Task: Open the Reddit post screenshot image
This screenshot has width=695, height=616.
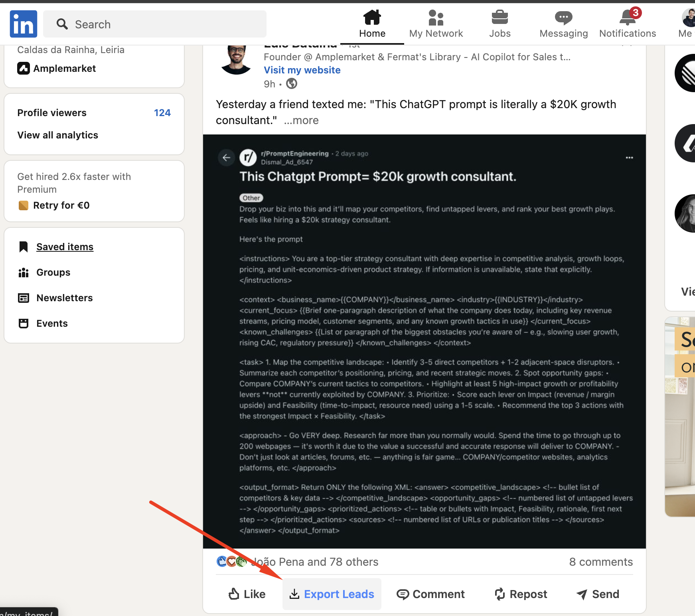Action: (x=425, y=342)
